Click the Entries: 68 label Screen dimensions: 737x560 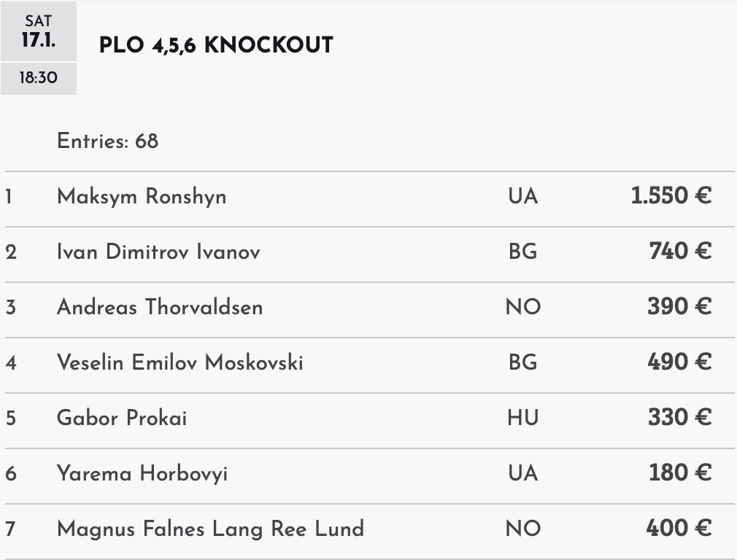(107, 141)
